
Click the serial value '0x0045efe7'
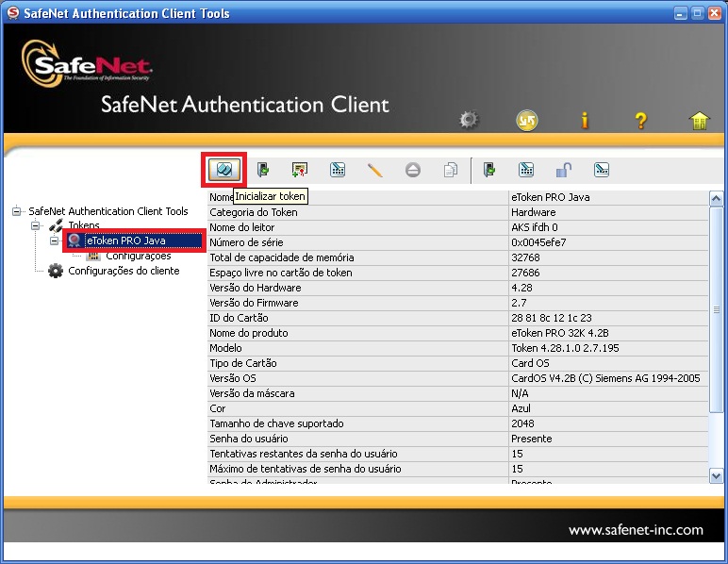(538, 242)
